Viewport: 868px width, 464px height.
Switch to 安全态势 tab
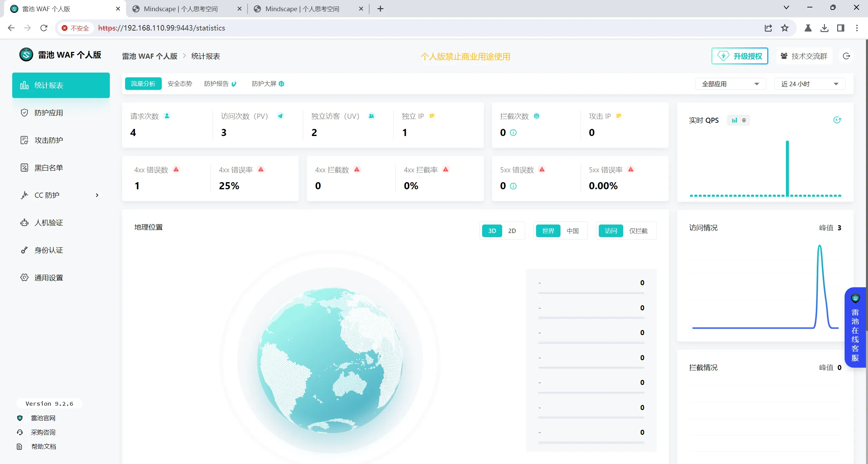pyautogui.click(x=180, y=83)
